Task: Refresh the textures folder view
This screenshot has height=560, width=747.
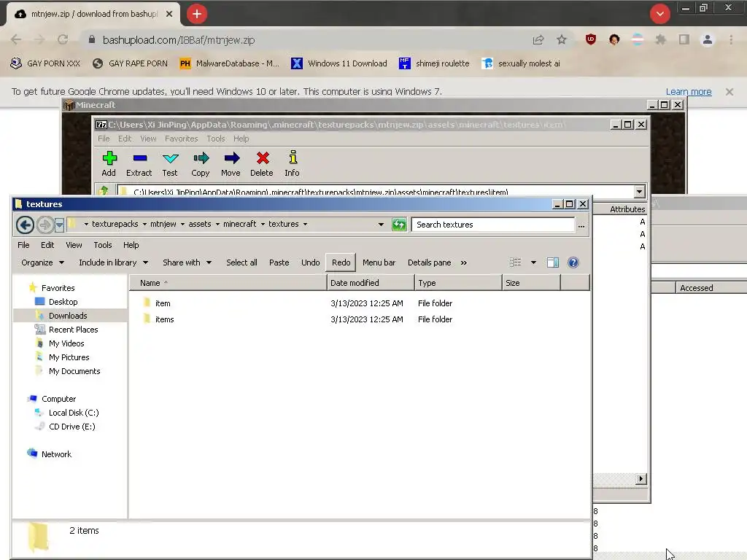Action: pyautogui.click(x=399, y=225)
